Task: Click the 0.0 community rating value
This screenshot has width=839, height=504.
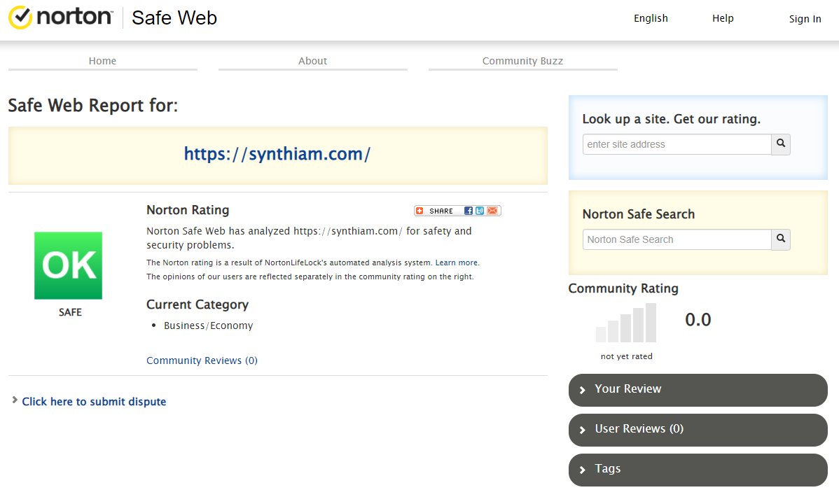Action: pos(698,319)
